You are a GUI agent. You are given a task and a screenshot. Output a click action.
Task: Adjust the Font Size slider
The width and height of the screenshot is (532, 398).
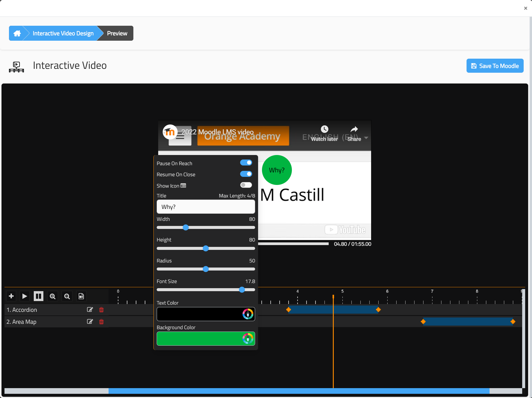(242, 290)
